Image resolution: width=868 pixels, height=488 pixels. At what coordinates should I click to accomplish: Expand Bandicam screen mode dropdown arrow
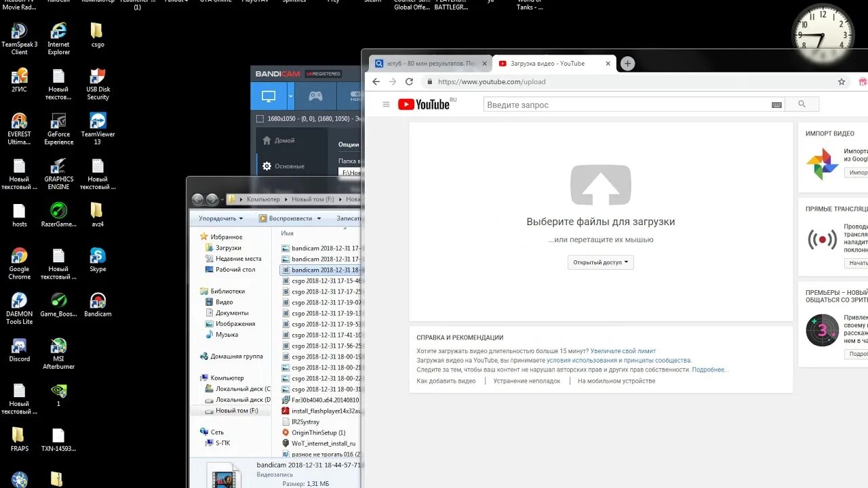tap(291, 96)
